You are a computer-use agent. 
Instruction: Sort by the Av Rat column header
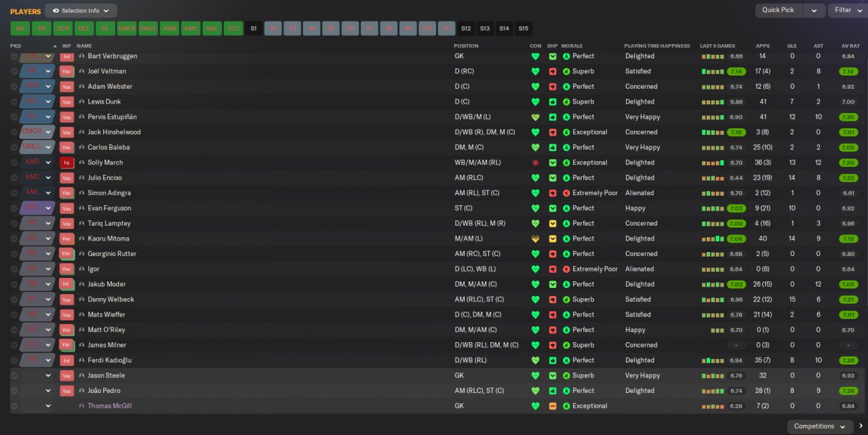pyautogui.click(x=850, y=46)
